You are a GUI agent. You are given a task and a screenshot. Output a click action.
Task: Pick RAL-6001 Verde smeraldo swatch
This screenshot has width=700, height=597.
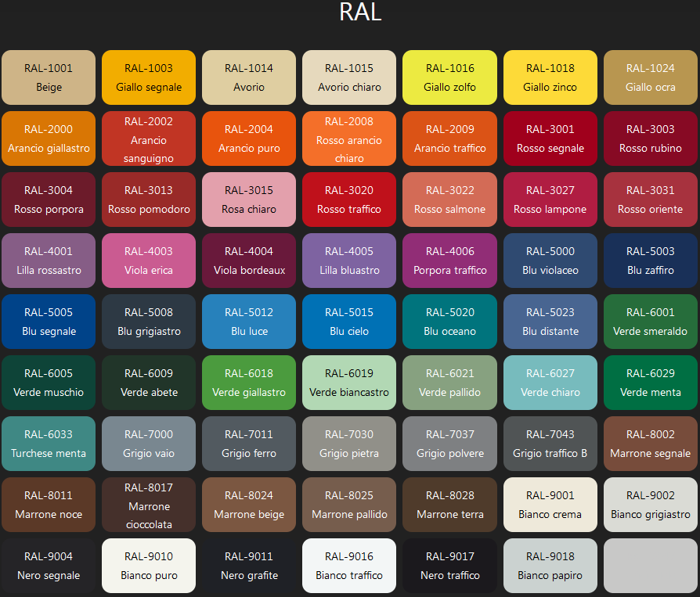click(651, 322)
